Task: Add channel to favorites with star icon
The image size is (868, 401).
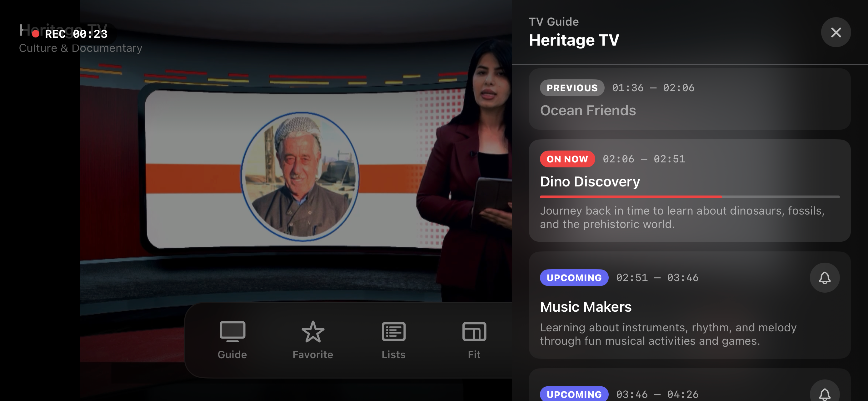Action: pyautogui.click(x=313, y=340)
